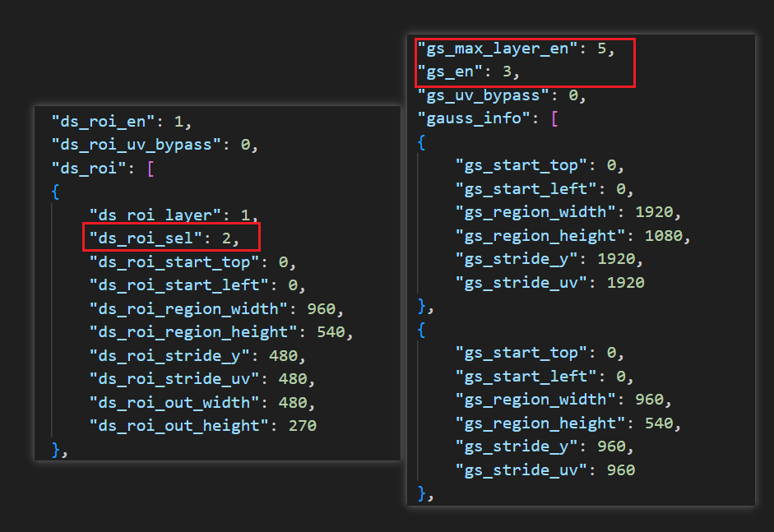Click the "ds_roi_en" key in left snippet

[x=104, y=121]
